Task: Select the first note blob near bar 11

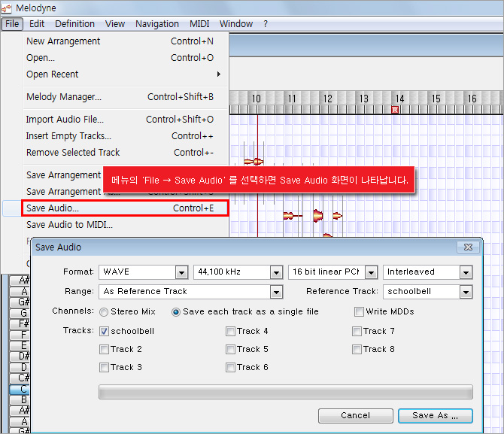Action: pyautogui.click(x=289, y=215)
